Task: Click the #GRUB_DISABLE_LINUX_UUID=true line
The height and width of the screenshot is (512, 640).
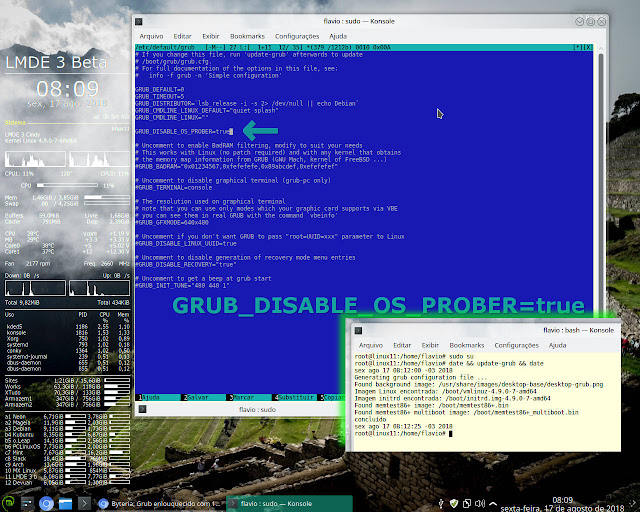Action: [x=186, y=244]
